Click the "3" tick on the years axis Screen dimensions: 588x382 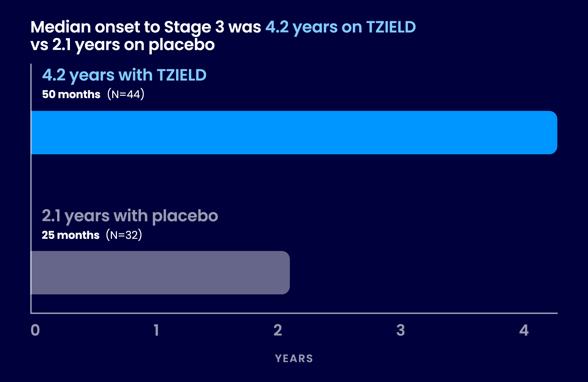(x=400, y=330)
